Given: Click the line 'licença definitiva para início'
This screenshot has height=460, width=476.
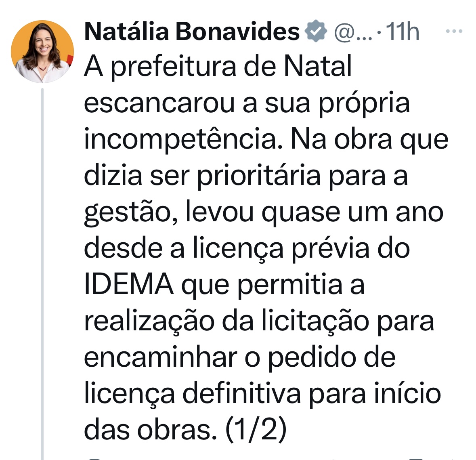Looking at the screenshot, I should tap(262, 394).
